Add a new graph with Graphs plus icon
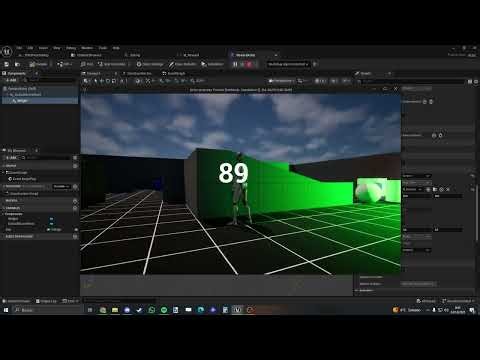This screenshot has height=360, width=480. (x=75, y=166)
